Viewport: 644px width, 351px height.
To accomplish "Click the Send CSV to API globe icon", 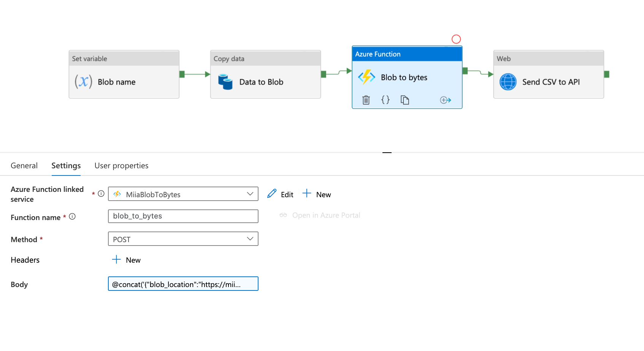I will coord(508,82).
